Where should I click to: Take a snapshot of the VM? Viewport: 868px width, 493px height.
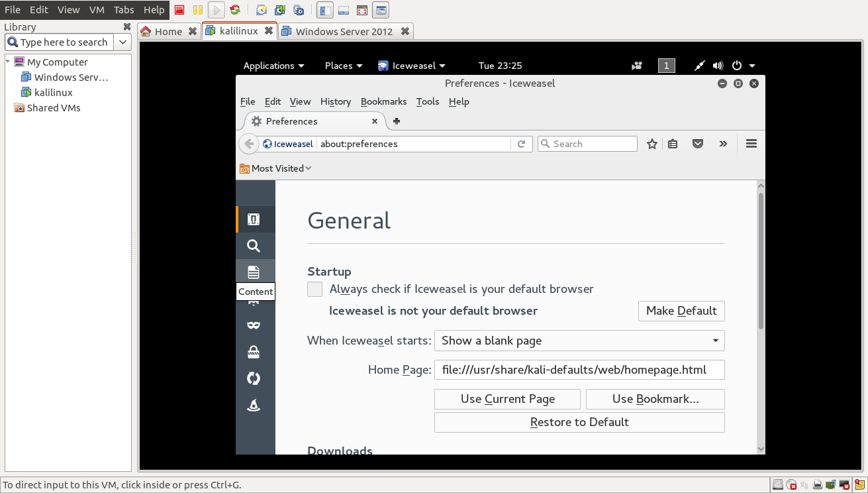pos(262,10)
